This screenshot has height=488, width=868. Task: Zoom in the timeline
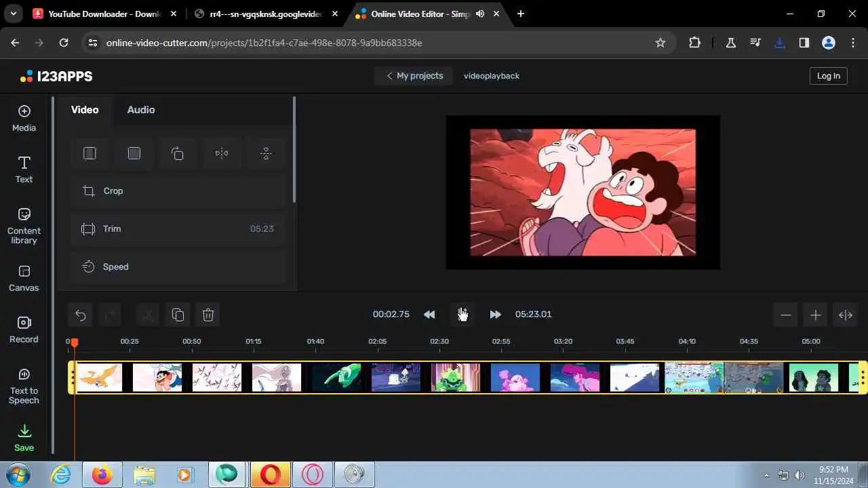[816, 315]
